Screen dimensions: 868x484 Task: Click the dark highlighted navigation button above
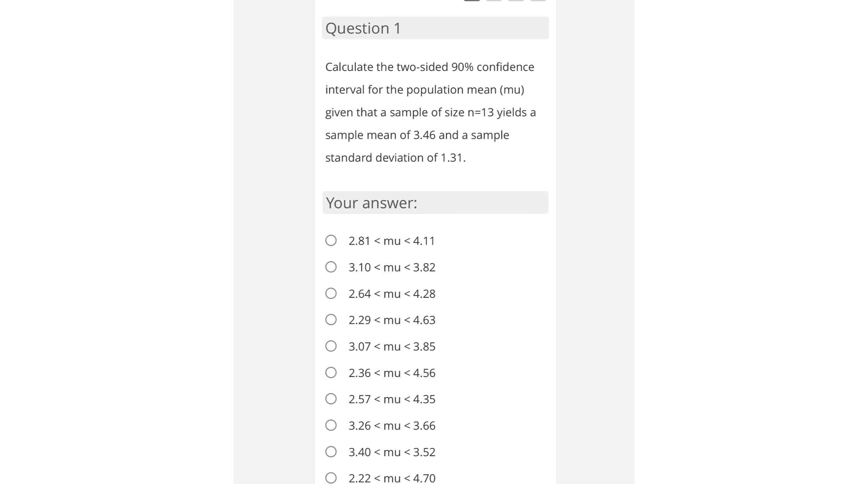click(472, 1)
